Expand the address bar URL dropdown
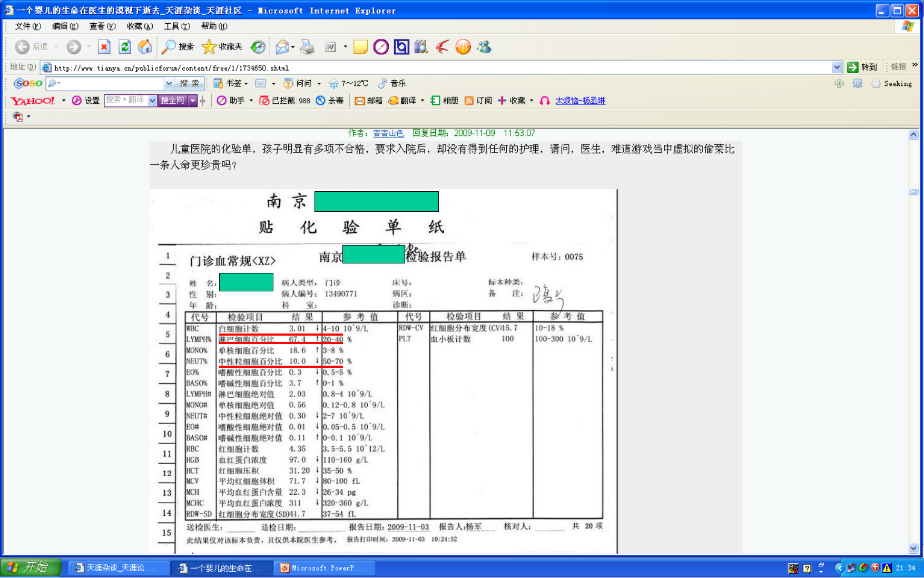Screen dimensions: 924x578 837,67
